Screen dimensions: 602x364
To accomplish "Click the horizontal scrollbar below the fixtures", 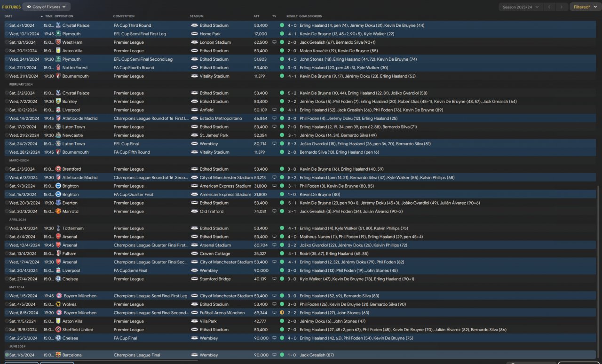I will pos(101,361).
